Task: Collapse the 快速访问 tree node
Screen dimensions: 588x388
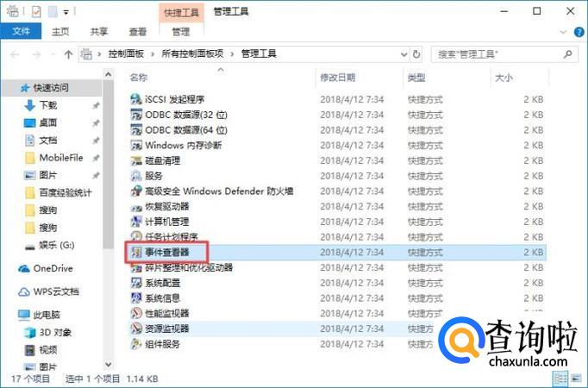Action: (x=8, y=88)
